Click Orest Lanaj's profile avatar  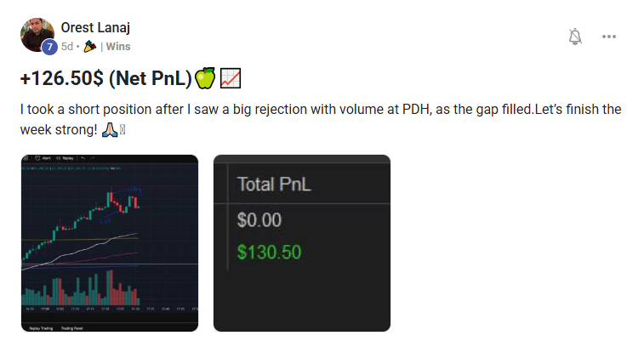point(37,35)
